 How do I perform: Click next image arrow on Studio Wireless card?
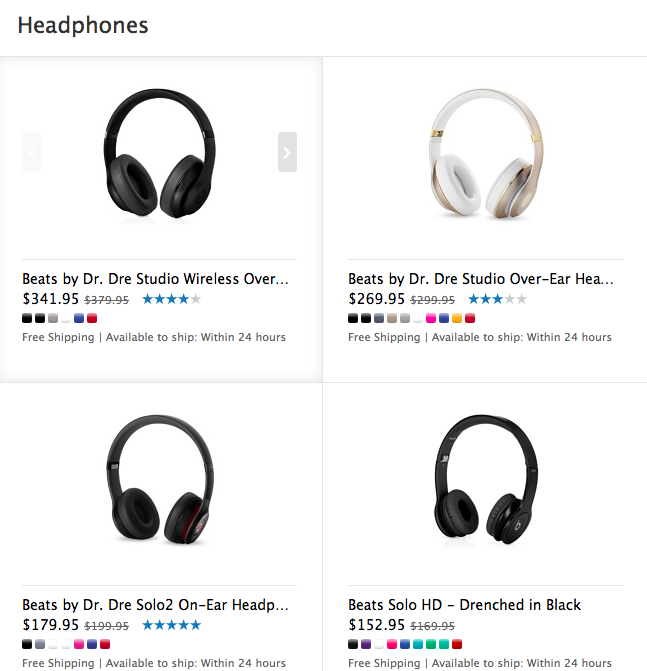pos(287,152)
